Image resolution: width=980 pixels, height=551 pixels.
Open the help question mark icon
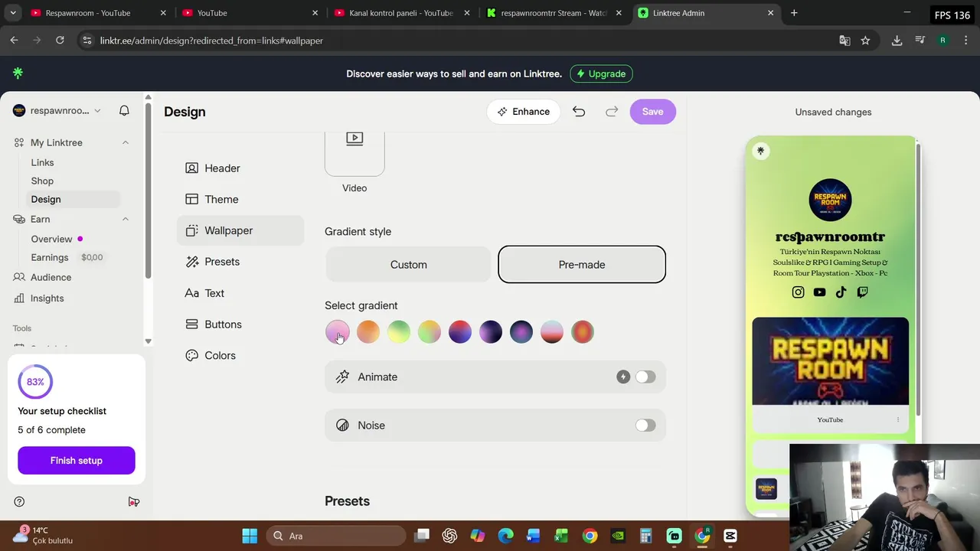pos(19,502)
